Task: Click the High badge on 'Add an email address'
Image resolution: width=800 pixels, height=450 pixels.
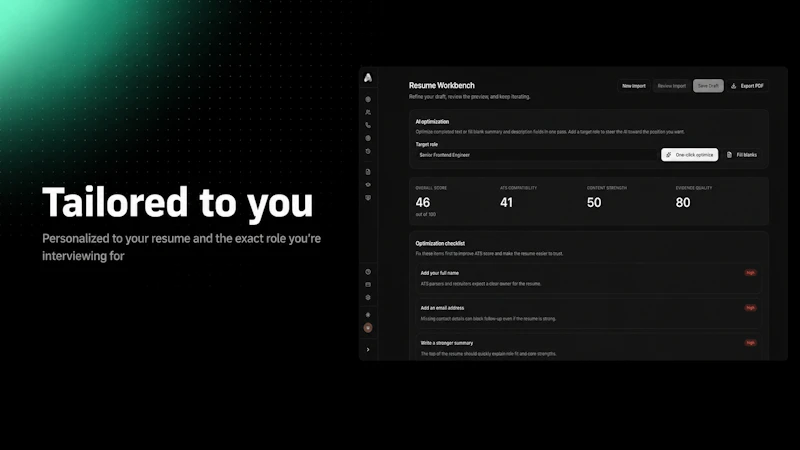Action: coord(750,308)
